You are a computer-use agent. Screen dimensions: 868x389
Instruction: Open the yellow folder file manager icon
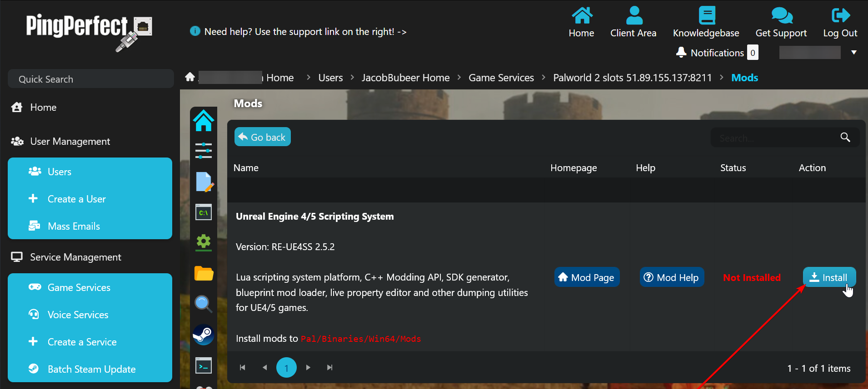tap(203, 274)
